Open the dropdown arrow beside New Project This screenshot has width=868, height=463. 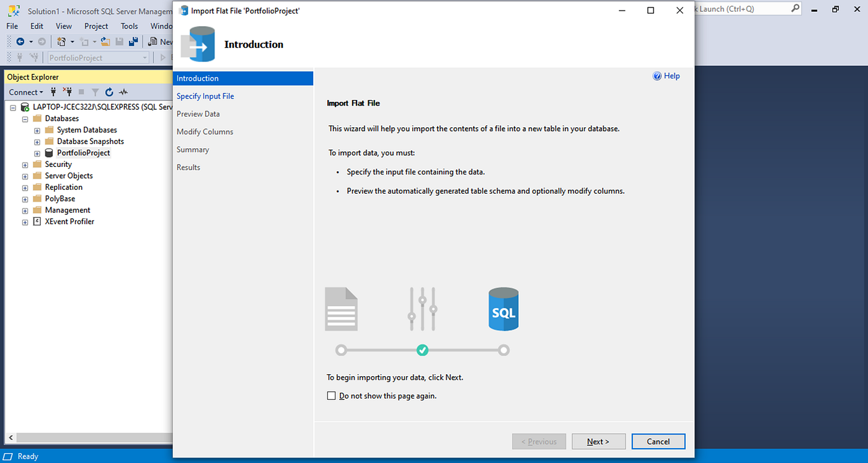pos(72,42)
